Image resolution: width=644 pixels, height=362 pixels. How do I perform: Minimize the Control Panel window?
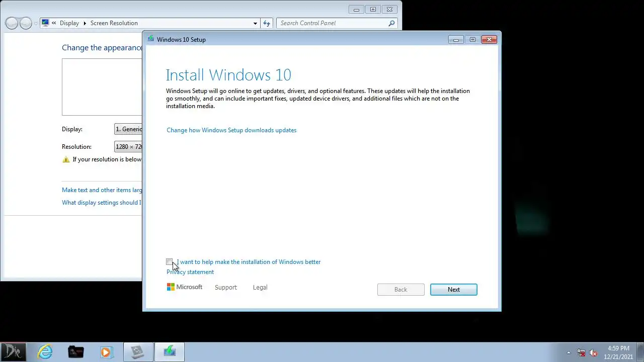pos(356,9)
